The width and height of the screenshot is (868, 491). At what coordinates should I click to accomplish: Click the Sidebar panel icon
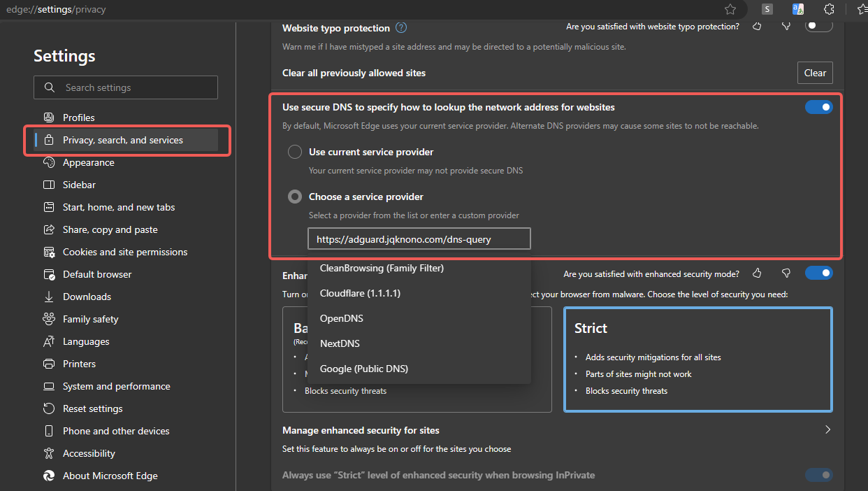pyautogui.click(x=49, y=185)
